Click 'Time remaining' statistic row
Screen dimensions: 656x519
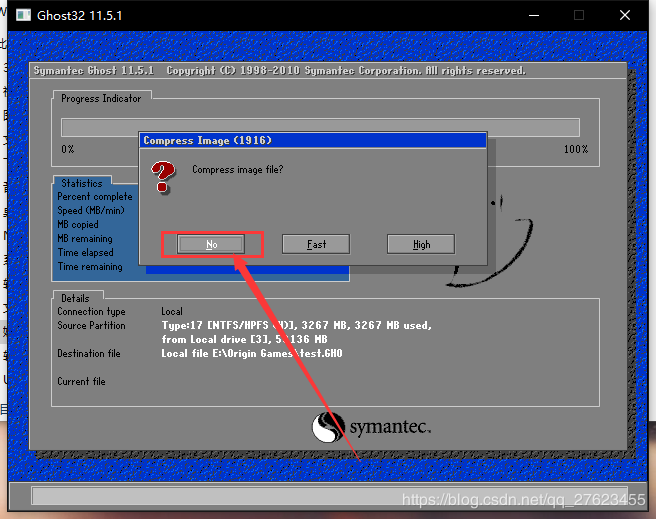coord(90,266)
